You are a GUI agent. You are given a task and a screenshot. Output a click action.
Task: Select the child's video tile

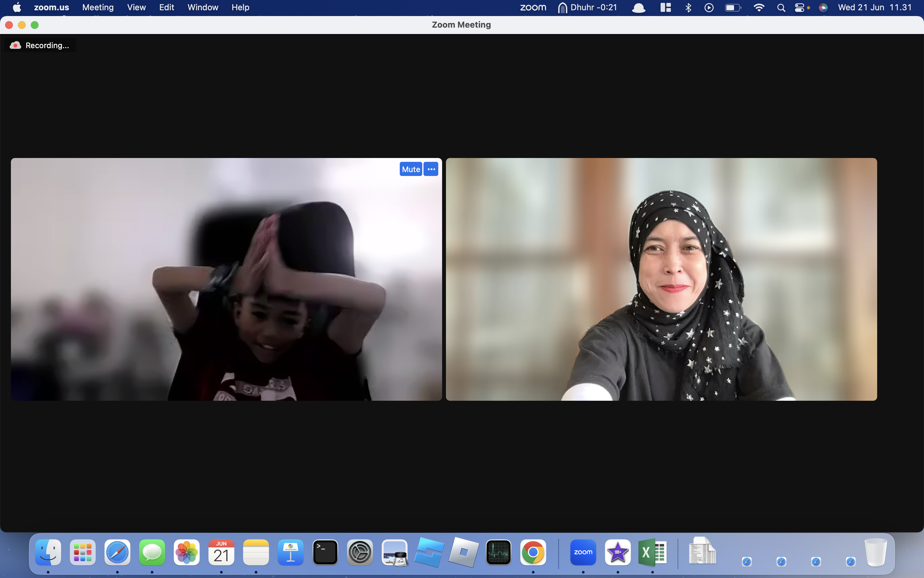pos(227,279)
